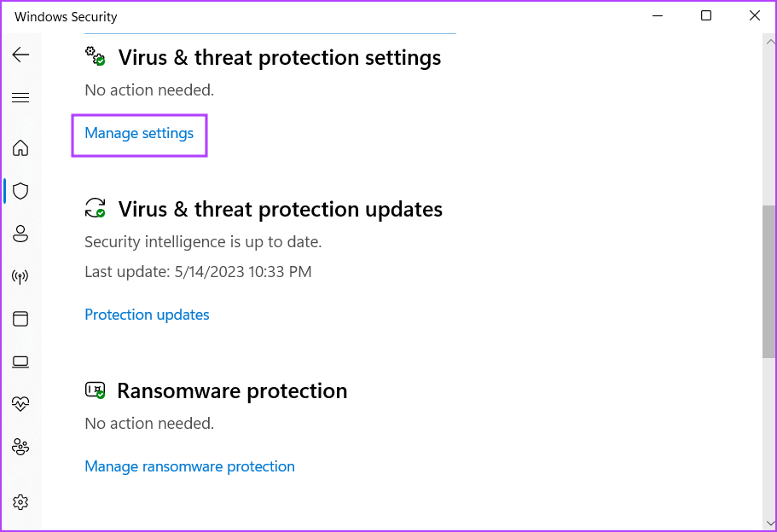This screenshot has width=777, height=532.
Task: Open Firewall & network protection icon
Action: coord(20,276)
